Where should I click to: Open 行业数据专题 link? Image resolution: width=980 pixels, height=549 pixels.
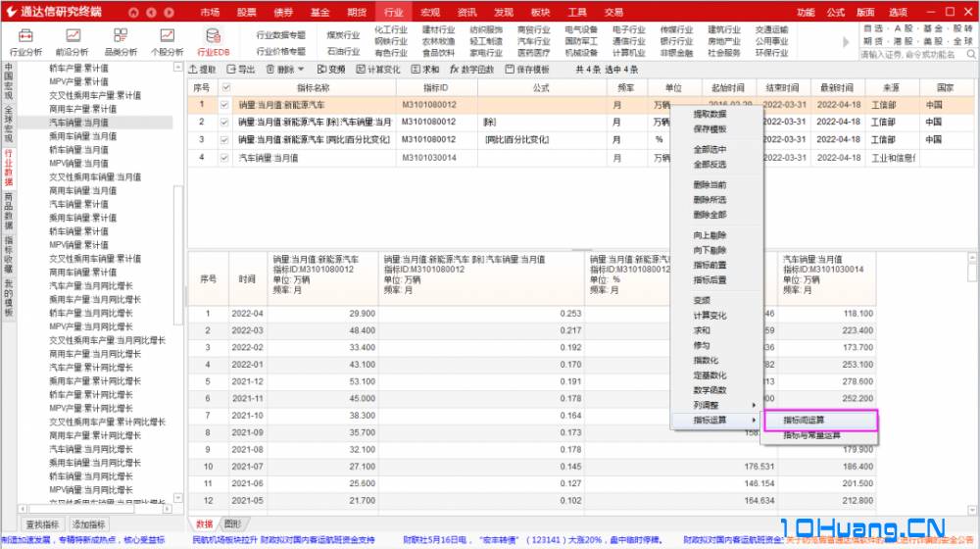click(x=281, y=35)
